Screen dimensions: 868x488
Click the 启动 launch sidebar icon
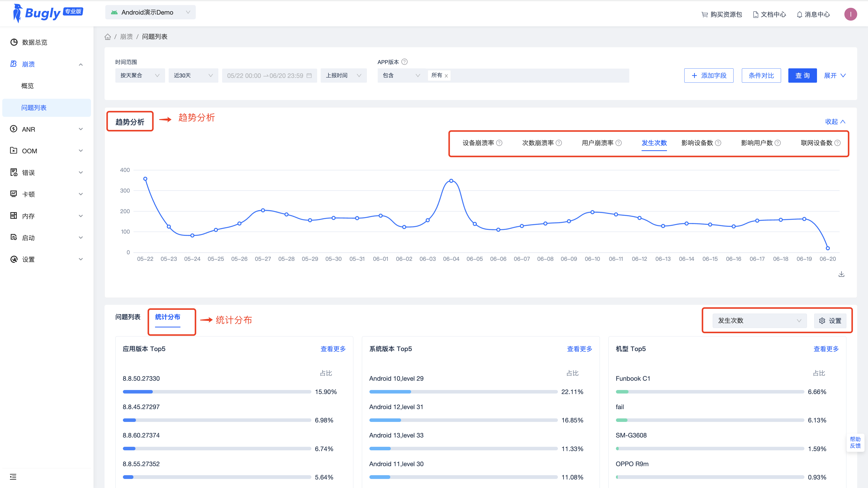tap(14, 238)
